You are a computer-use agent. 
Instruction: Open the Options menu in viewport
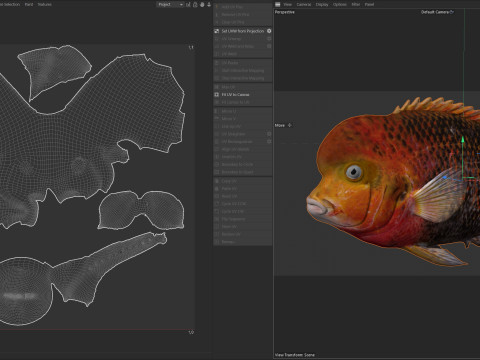pyautogui.click(x=340, y=4)
